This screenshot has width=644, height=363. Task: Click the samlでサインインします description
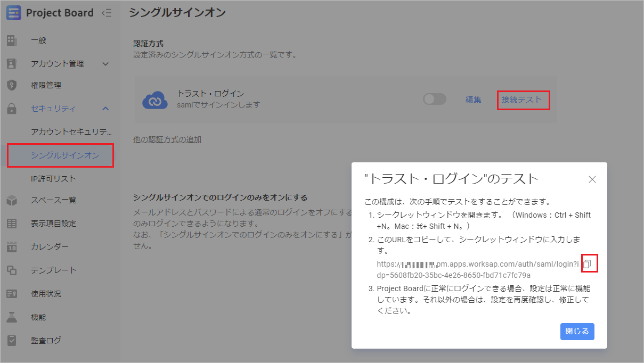(x=218, y=105)
